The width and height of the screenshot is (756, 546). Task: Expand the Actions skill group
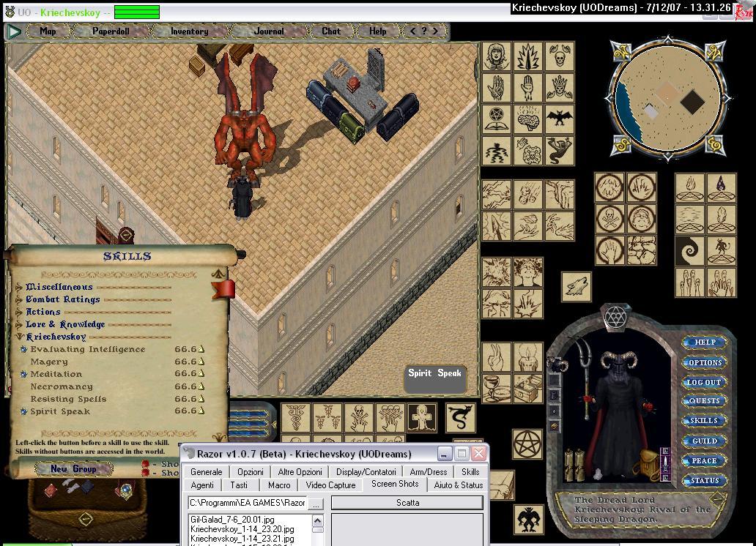click(19, 312)
